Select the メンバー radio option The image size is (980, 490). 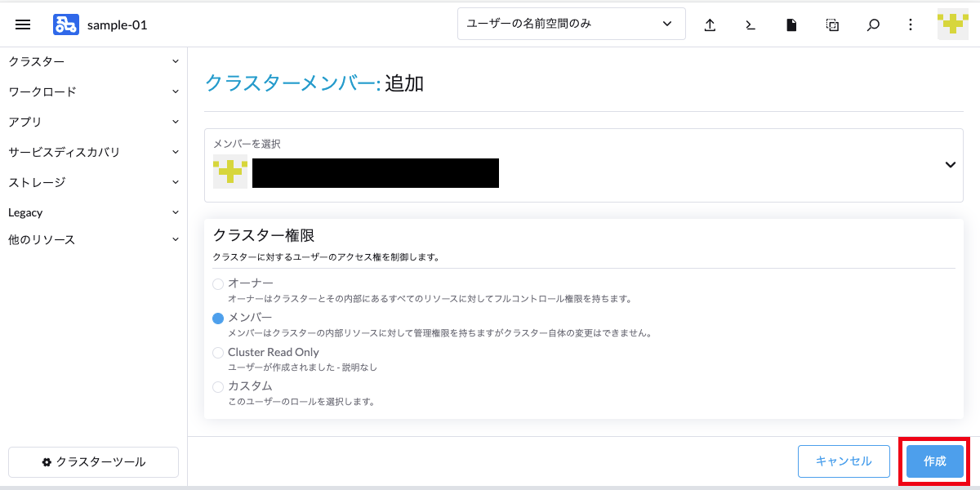pyautogui.click(x=218, y=318)
